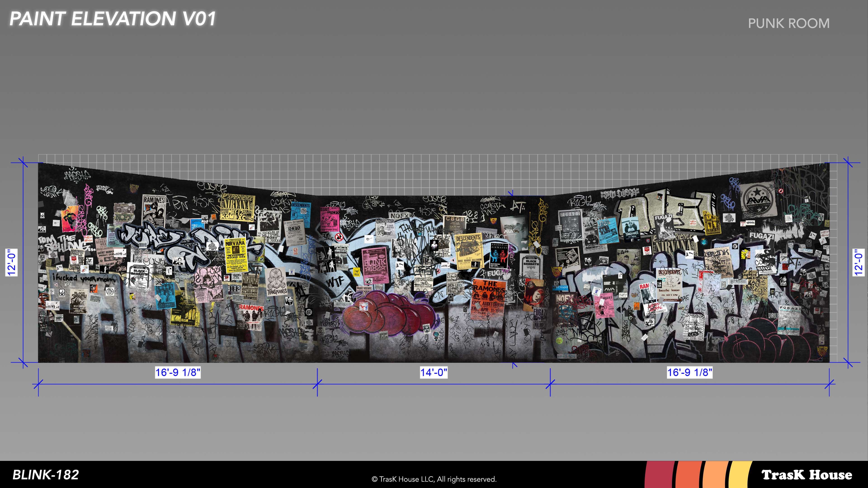
Task: Click the TrasK House copyright notice
Action: [x=434, y=479]
